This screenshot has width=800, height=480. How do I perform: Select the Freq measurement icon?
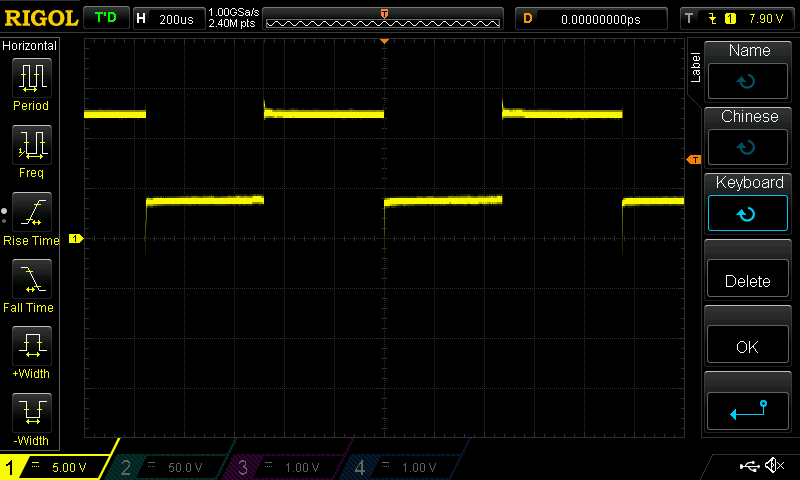click(32, 145)
